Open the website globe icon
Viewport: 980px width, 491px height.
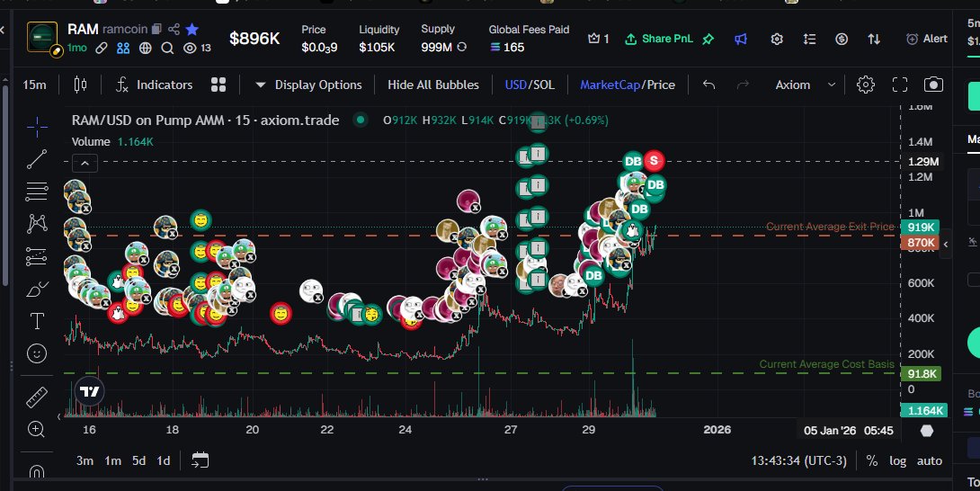145,48
